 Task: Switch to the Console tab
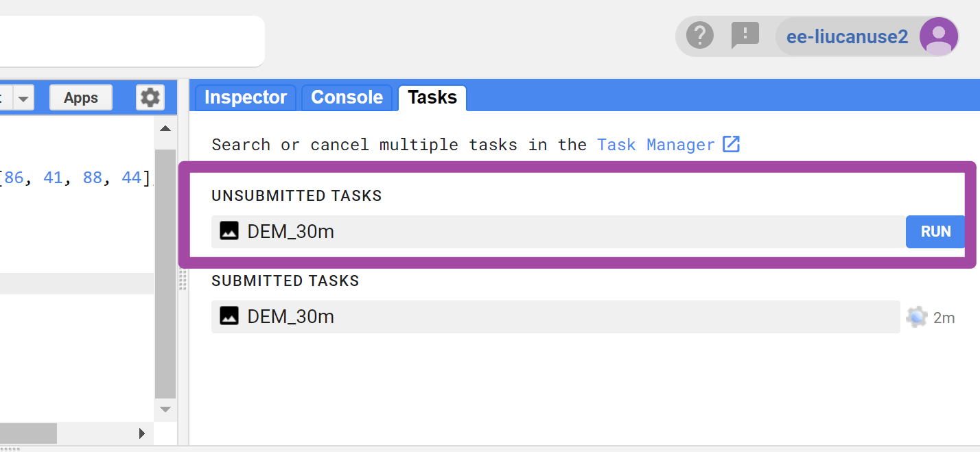[347, 97]
